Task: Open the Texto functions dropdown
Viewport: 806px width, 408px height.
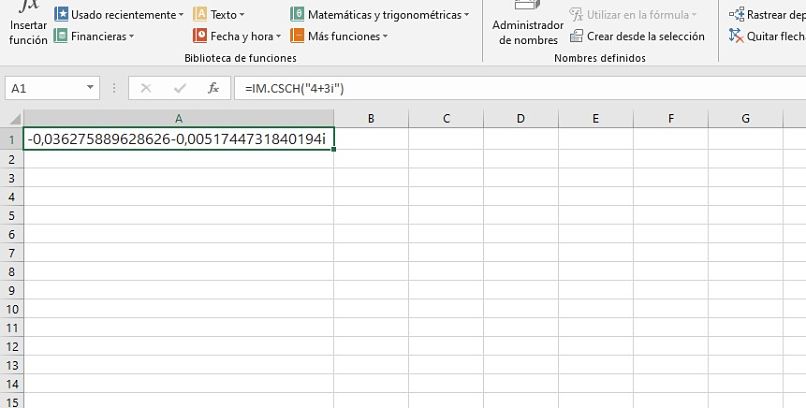Action: click(x=219, y=14)
